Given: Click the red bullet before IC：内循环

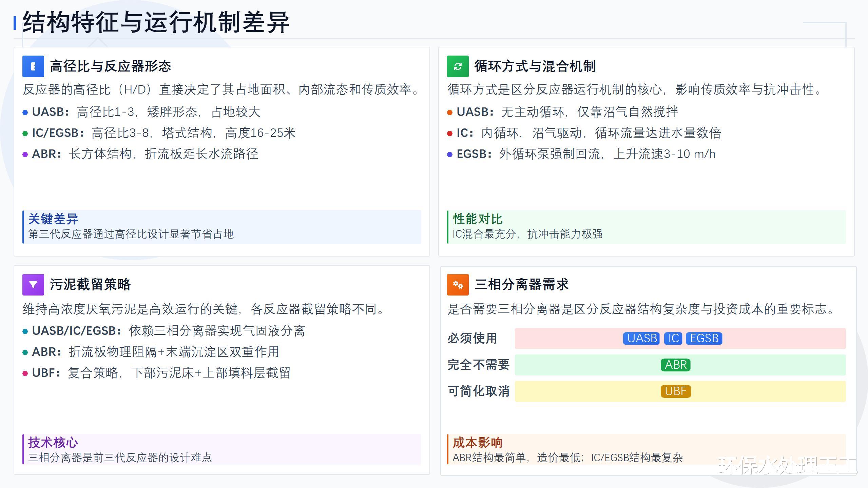Looking at the screenshot, I should 450,134.
